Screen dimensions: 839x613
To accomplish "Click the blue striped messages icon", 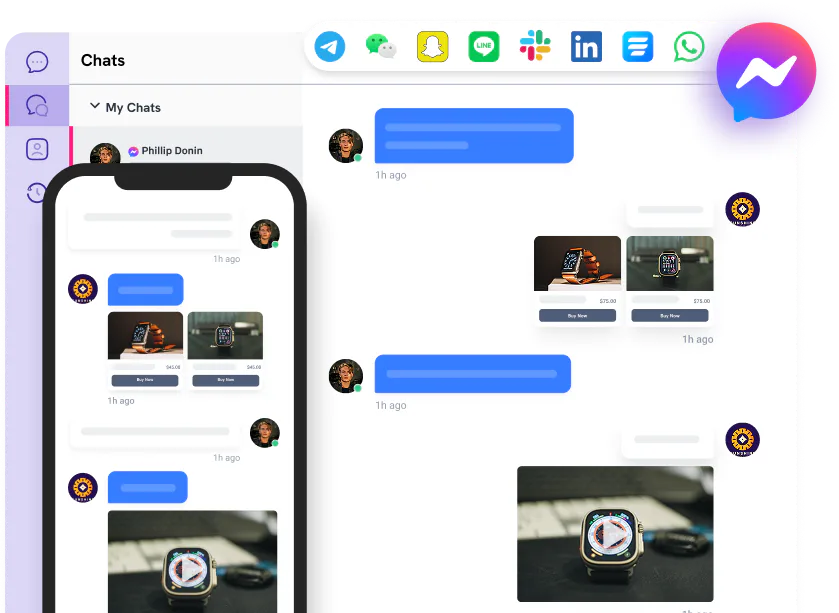I will pos(638,47).
